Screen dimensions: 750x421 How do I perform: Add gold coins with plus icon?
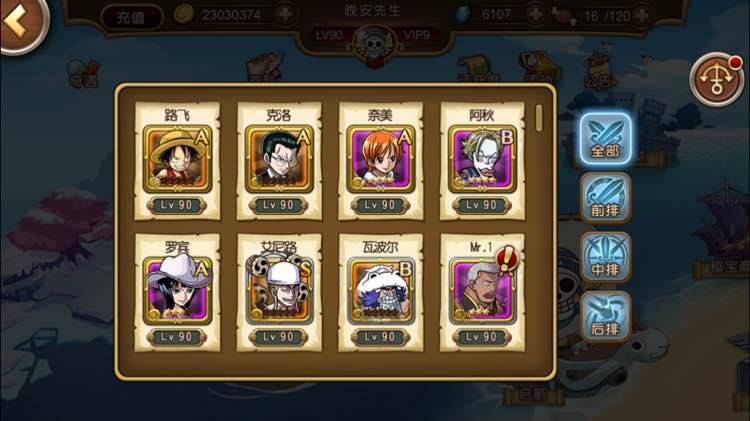[x=285, y=14]
